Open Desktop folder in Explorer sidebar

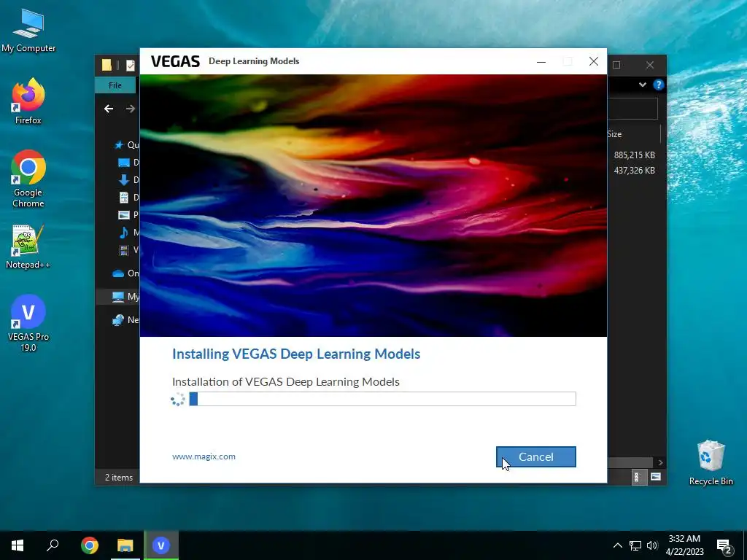pos(124,163)
